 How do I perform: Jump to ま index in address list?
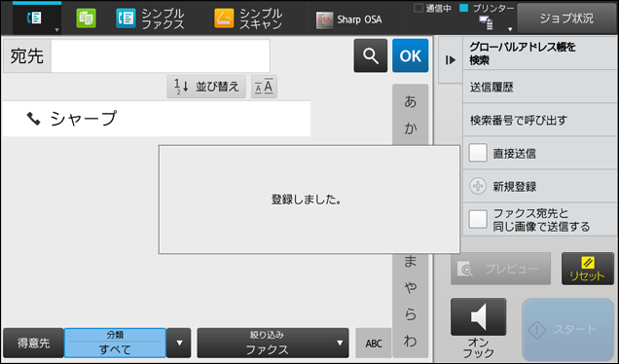point(410,261)
